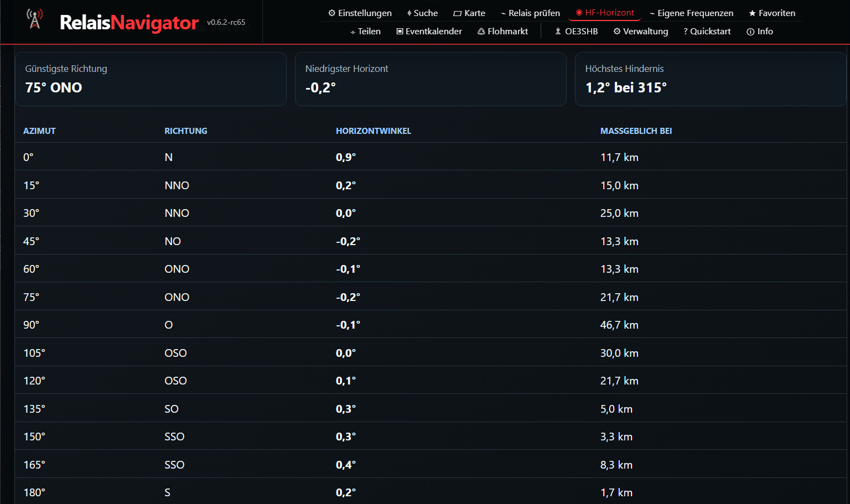Click the 46,7 km distance value
Viewport: 850px width, 504px height.
tap(619, 325)
